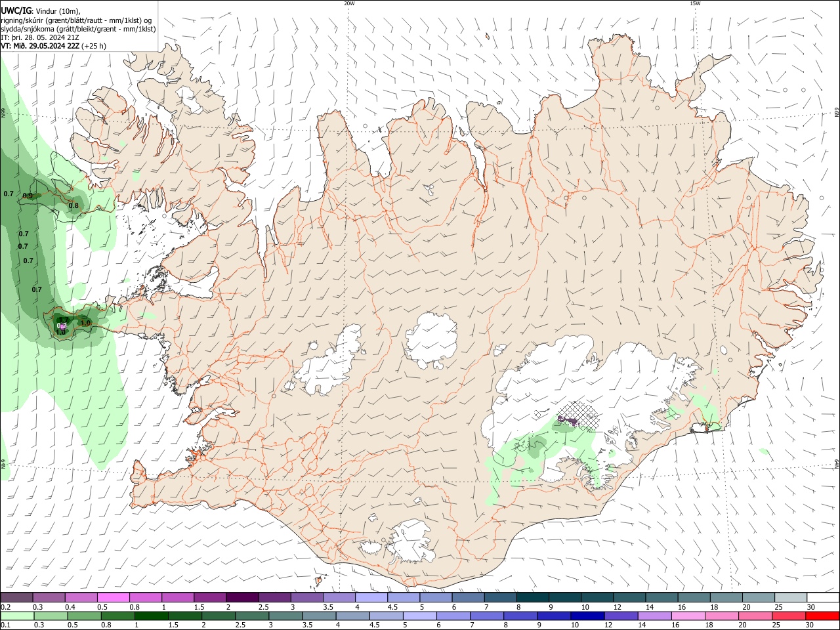Select the darkest green swatch labeled 1

click(151, 616)
